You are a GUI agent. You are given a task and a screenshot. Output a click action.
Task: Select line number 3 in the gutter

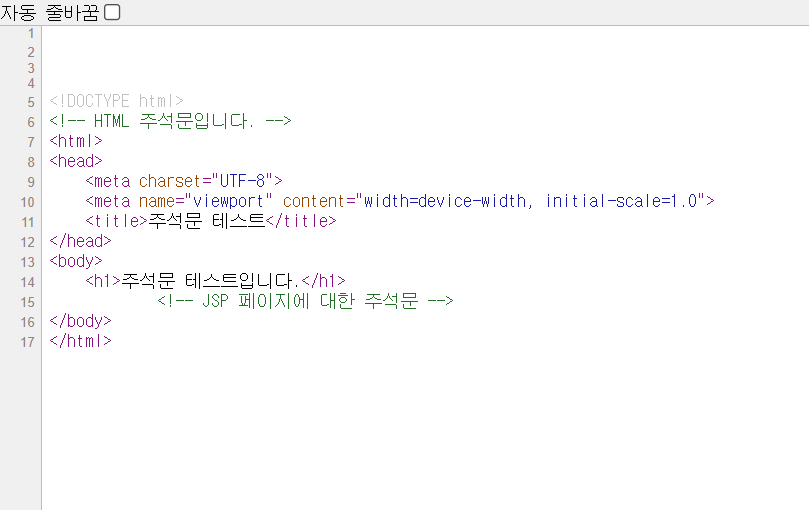click(31, 68)
